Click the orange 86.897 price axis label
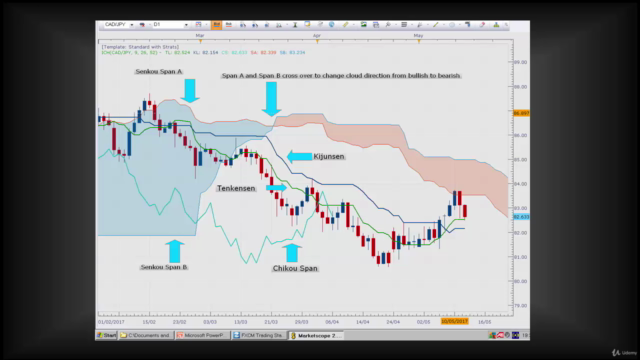Image resolution: width=640 pixels, height=360 pixels. click(521, 113)
